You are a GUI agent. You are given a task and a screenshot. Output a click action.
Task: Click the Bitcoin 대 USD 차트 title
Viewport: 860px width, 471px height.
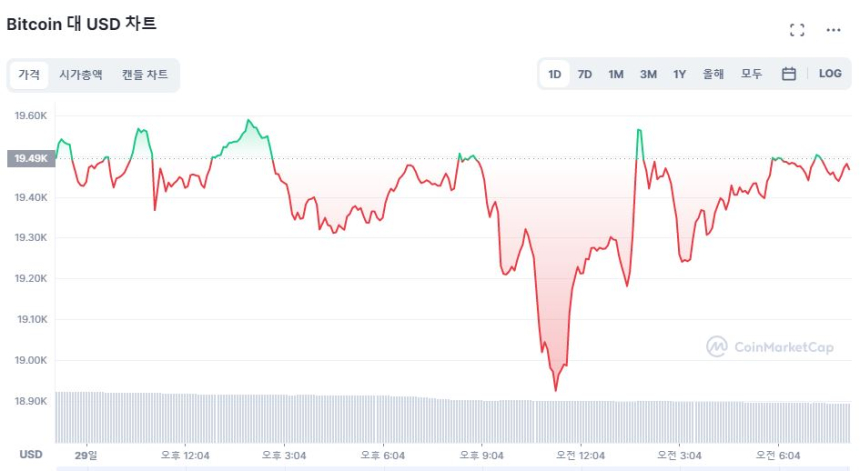[x=82, y=23]
